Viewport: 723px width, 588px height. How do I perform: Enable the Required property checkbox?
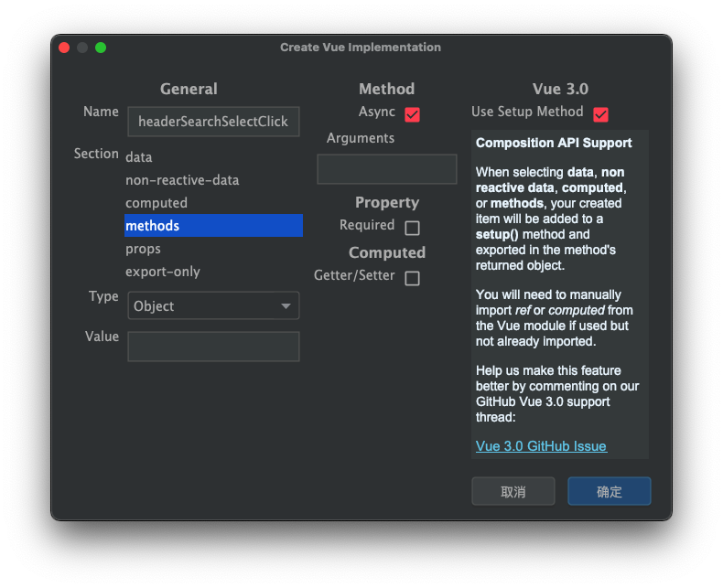(412, 228)
